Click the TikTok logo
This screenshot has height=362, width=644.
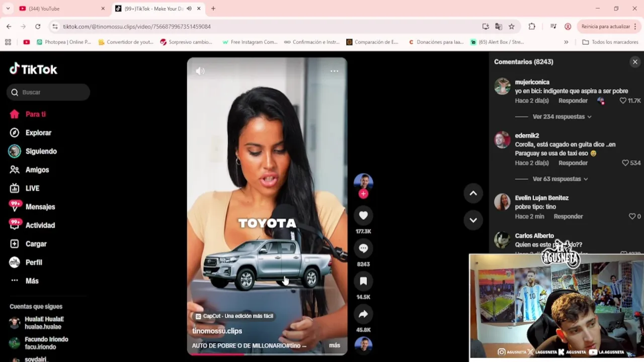point(33,69)
